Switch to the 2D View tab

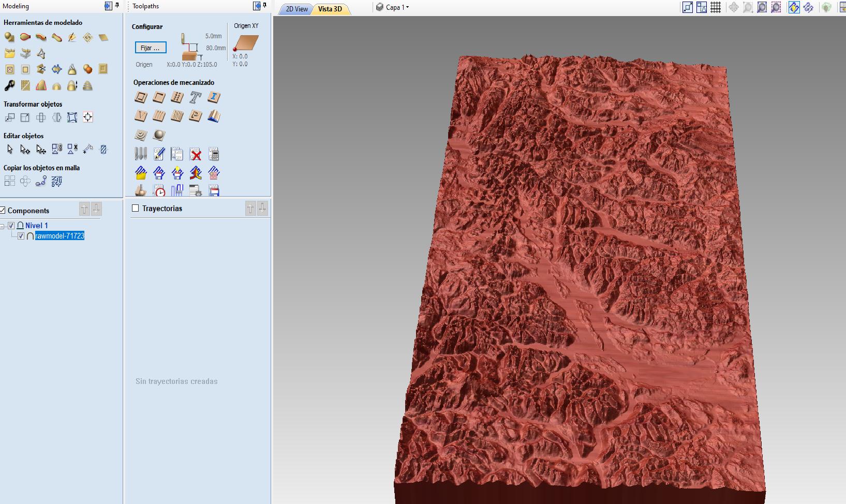296,9
